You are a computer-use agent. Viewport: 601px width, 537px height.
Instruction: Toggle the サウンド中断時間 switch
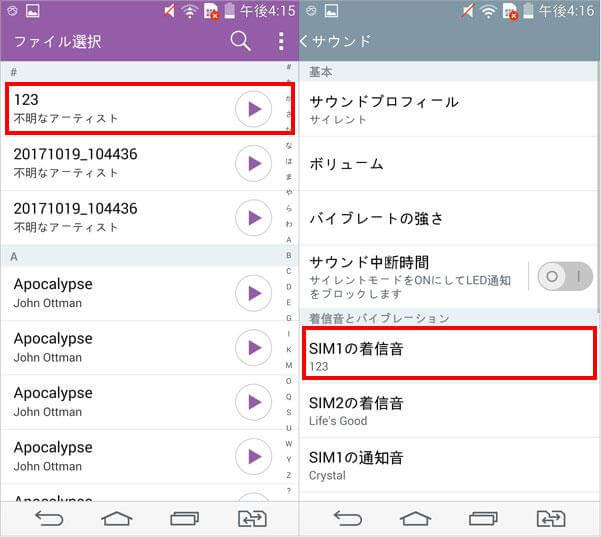[565, 276]
